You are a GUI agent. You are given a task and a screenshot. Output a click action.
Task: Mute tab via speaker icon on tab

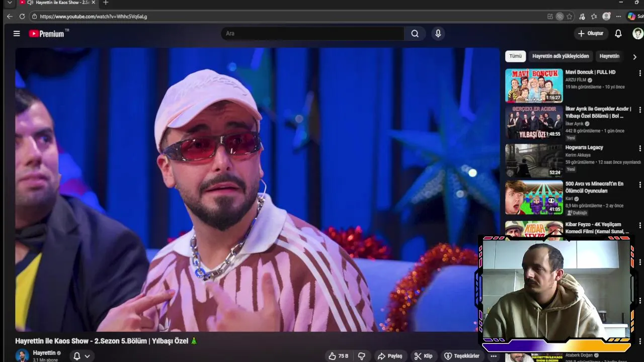tap(30, 3)
